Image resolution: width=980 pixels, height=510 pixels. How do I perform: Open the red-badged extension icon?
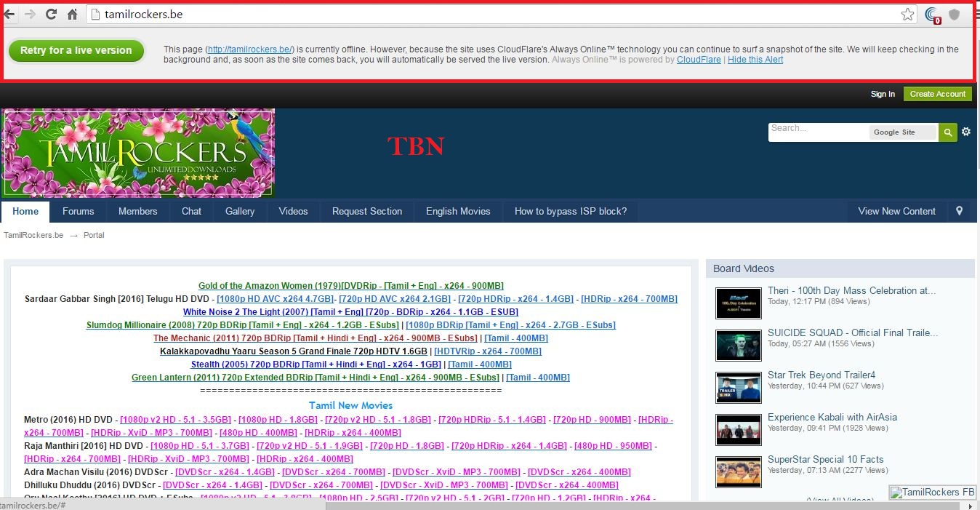pos(933,15)
